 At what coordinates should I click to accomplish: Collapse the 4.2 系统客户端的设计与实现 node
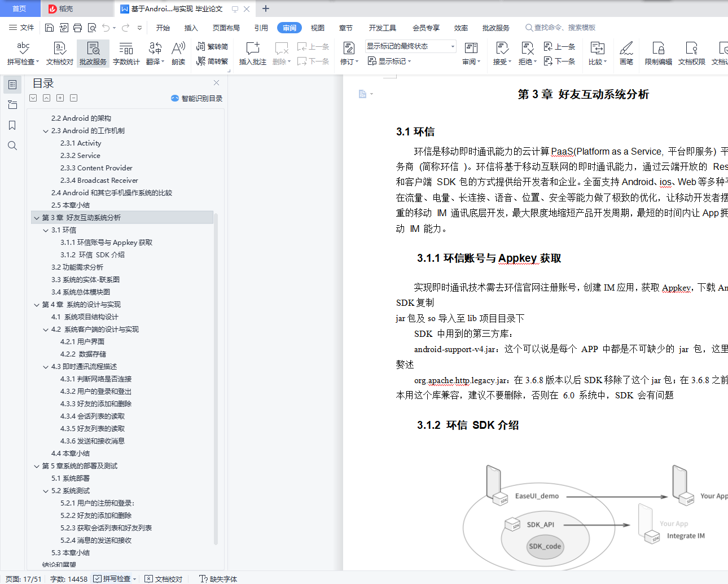[x=46, y=330]
